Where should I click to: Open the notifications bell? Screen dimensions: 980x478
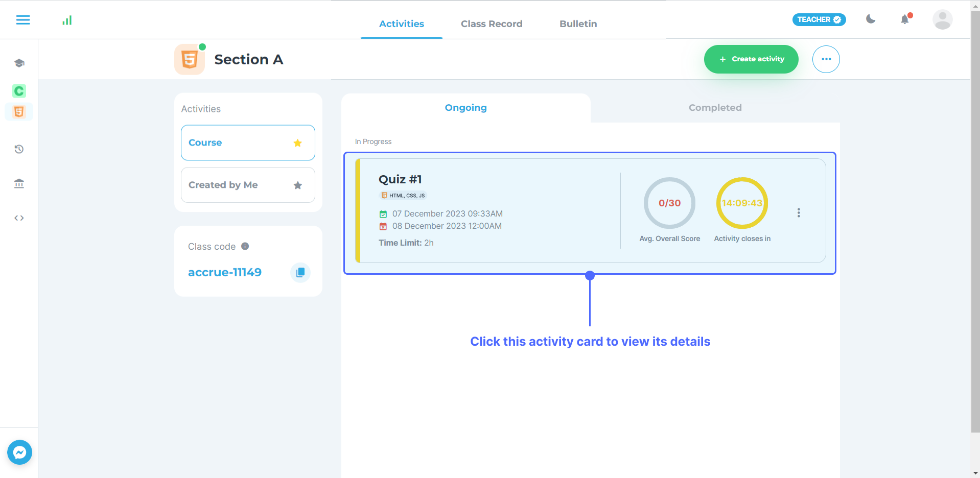(x=905, y=19)
